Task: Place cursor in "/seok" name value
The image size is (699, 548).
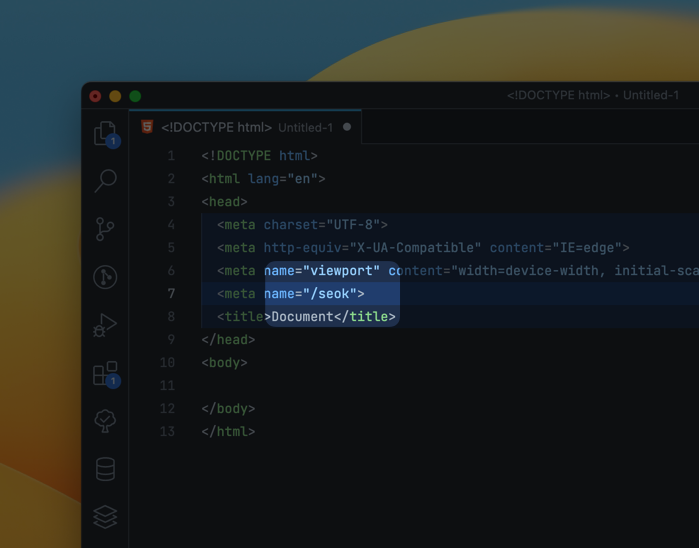Action: [333, 294]
